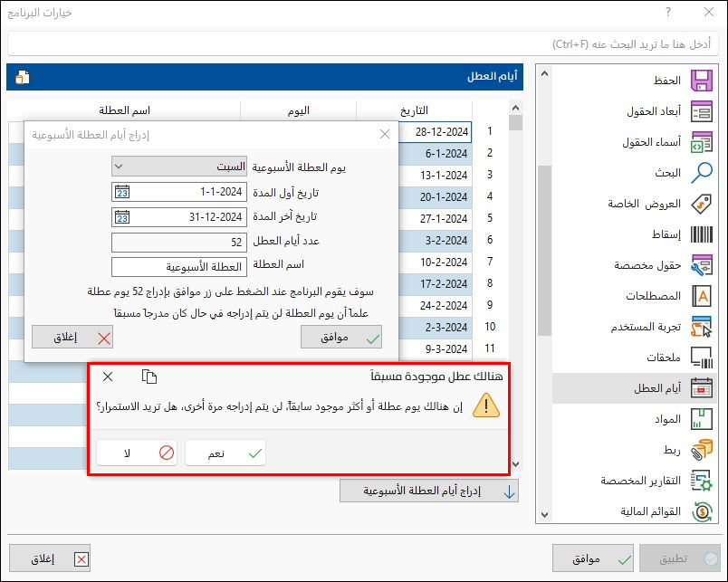Select the date cell 13-1-2024
Image resolution: width=728 pixels, height=582 pixels.
[x=435, y=176]
